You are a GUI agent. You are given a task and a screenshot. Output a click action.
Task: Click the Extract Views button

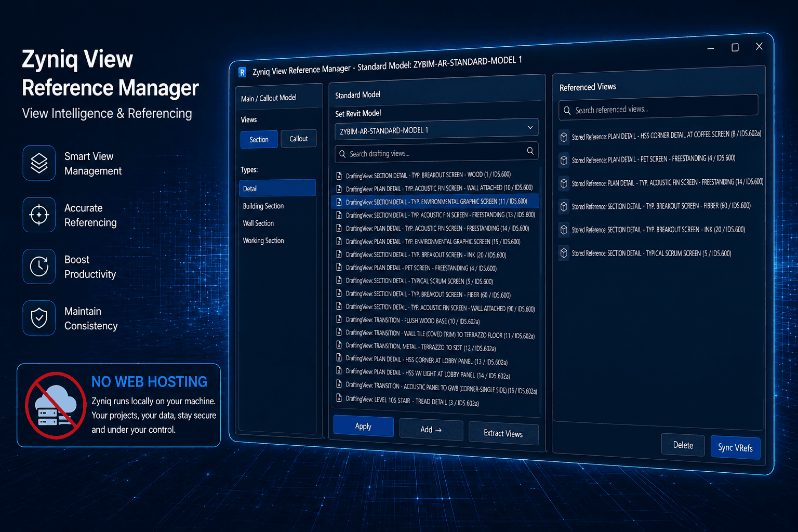[503, 433]
